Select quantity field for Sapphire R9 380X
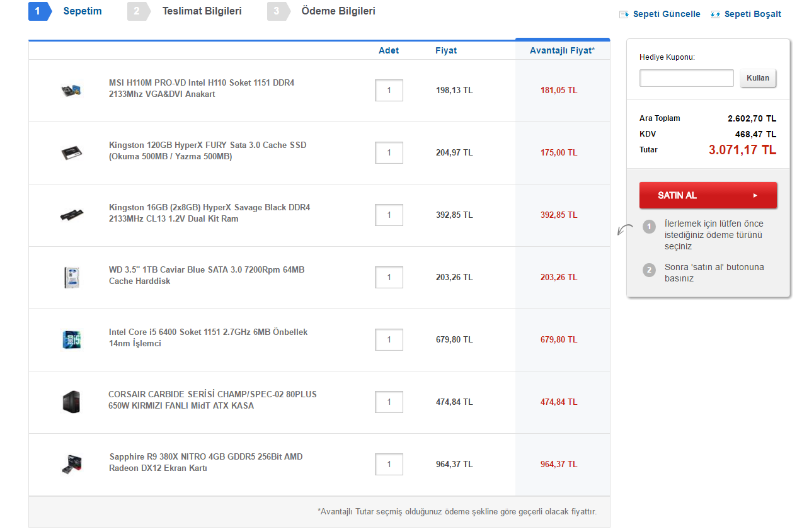This screenshot has height=532, width=797. 389,464
